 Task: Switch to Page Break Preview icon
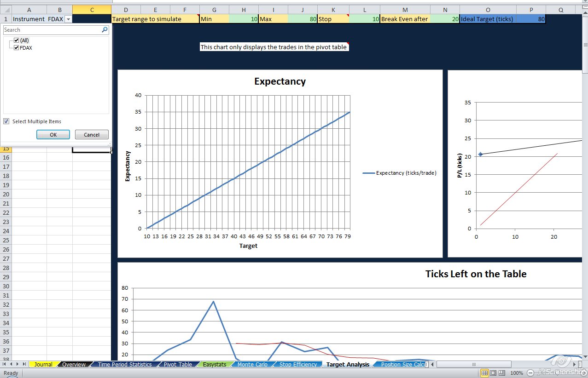coord(501,373)
